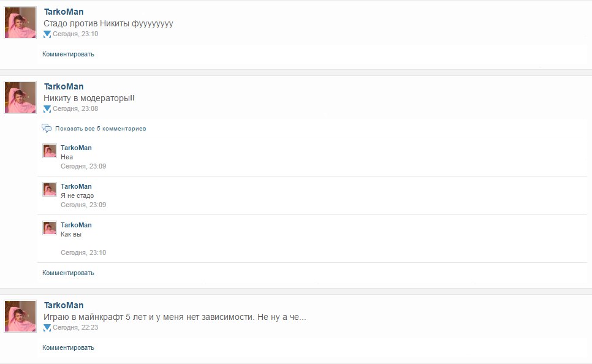Click small avatar next to Я не стадо
Image resolution: width=592 pixels, height=364 pixels.
50,189
